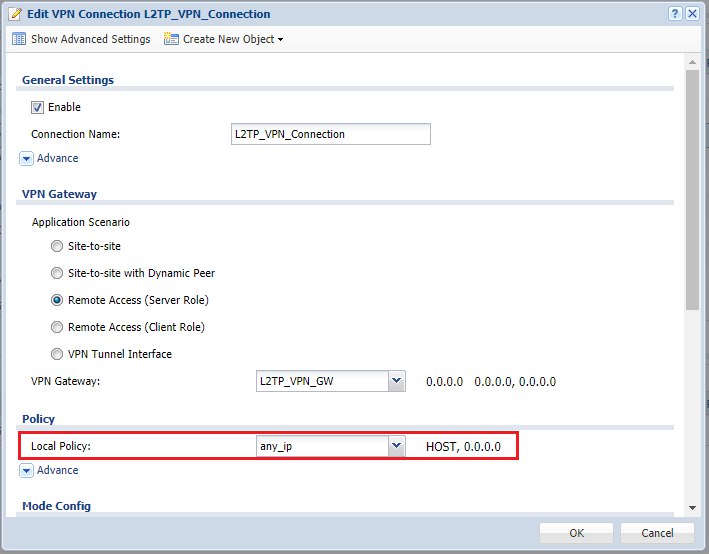Open the Local Policy dropdown arrow
The height and width of the screenshot is (554, 709).
point(397,446)
